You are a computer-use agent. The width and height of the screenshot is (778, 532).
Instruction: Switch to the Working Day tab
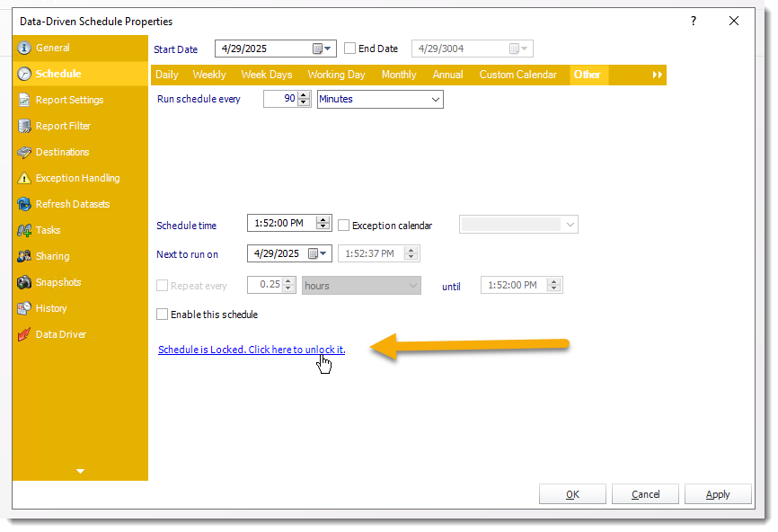coord(336,75)
